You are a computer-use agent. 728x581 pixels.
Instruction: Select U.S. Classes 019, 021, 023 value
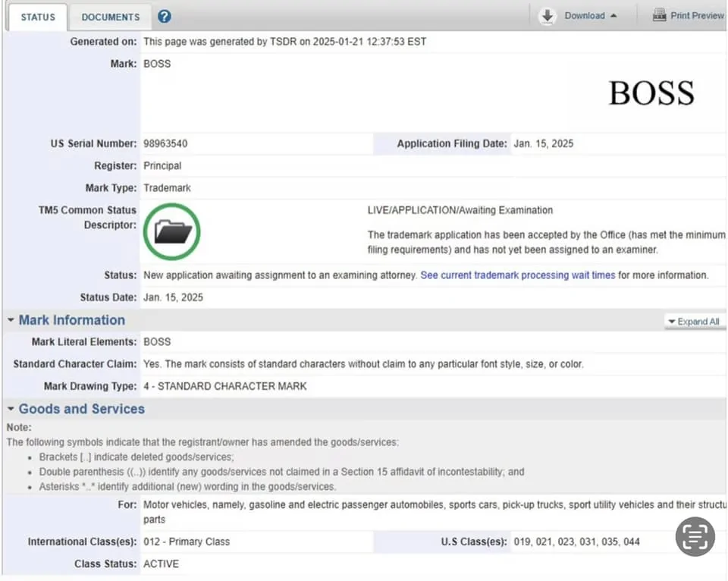tap(576, 542)
